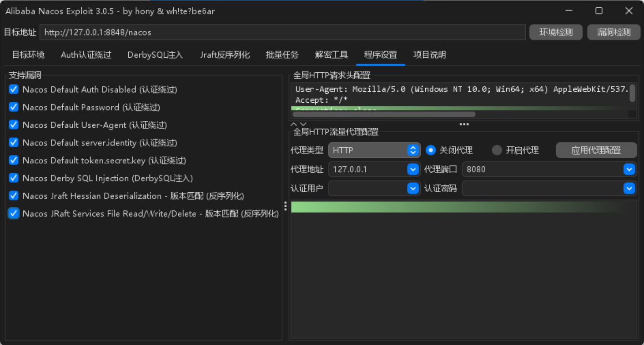Select the 程序设置 tab
644x345 pixels.
click(381, 55)
